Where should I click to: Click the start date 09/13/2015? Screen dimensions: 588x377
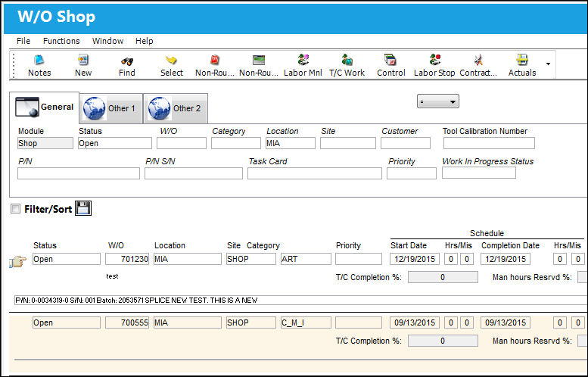pos(415,322)
